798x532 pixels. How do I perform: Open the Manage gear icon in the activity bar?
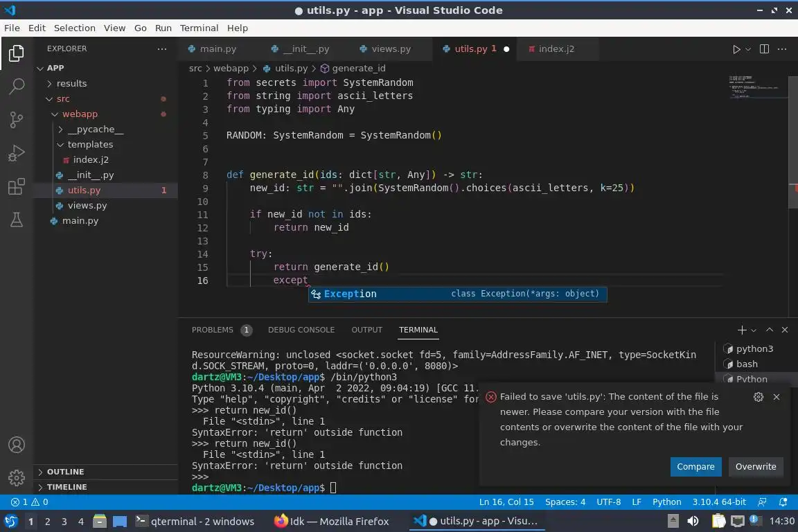tap(17, 477)
